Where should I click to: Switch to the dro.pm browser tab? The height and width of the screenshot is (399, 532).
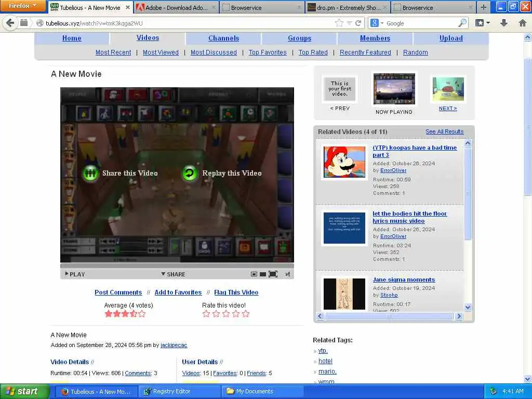(348, 7)
